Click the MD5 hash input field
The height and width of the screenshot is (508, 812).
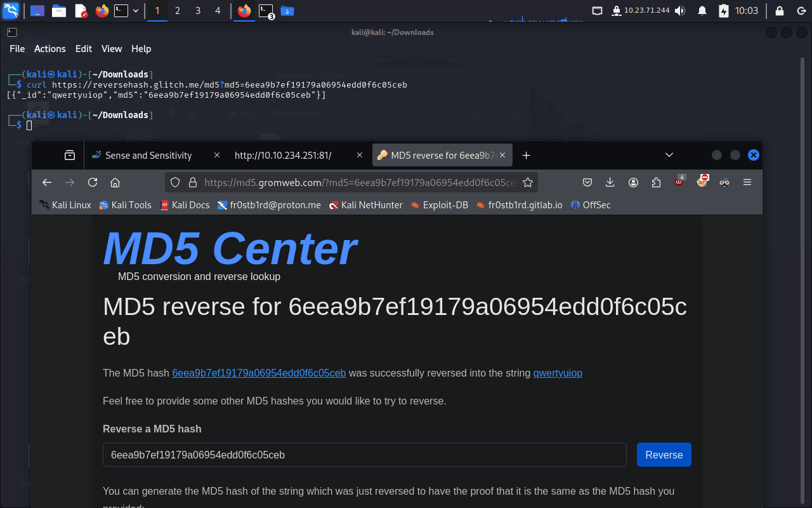(x=364, y=455)
